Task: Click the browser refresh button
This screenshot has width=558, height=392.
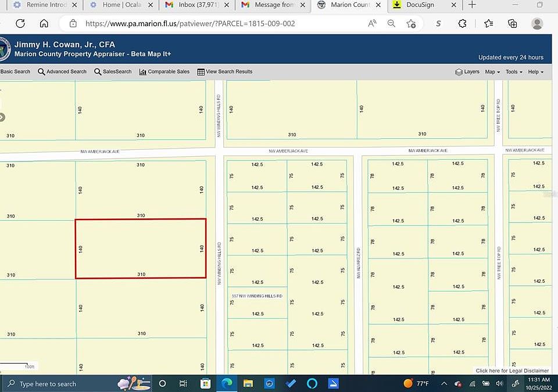Action: [x=20, y=24]
